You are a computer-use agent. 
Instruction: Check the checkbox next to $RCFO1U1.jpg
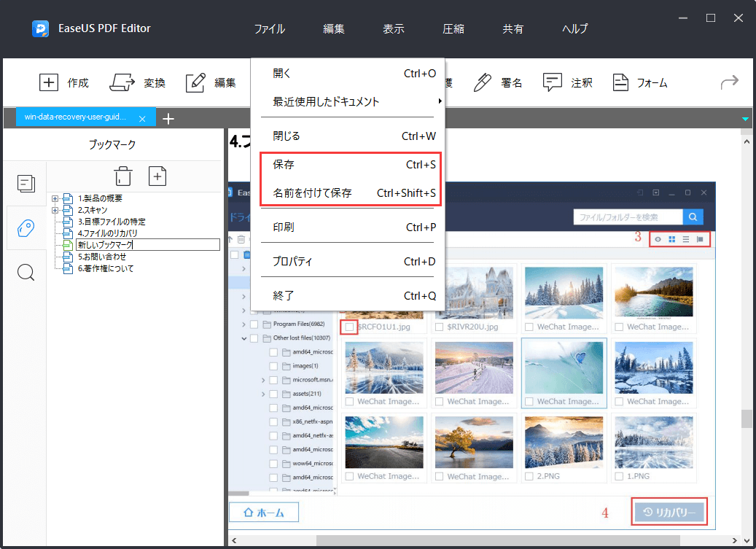pyautogui.click(x=348, y=327)
